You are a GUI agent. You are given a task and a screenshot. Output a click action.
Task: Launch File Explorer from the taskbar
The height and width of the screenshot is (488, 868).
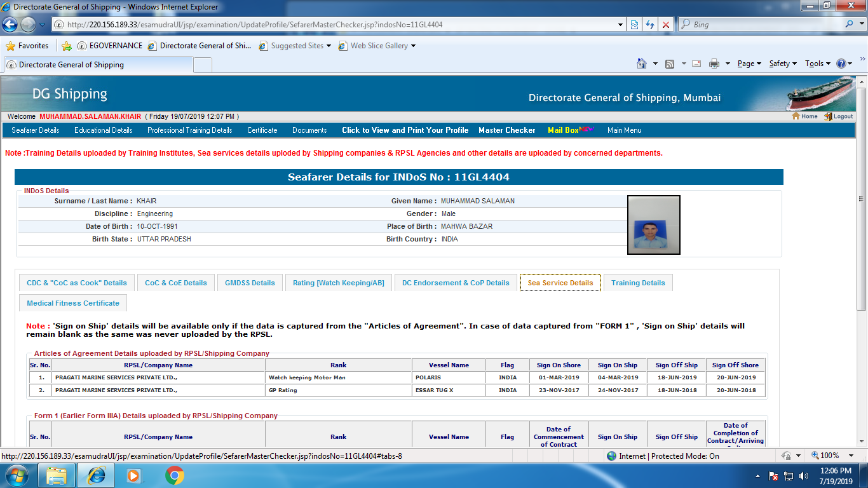pyautogui.click(x=57, y=475)
